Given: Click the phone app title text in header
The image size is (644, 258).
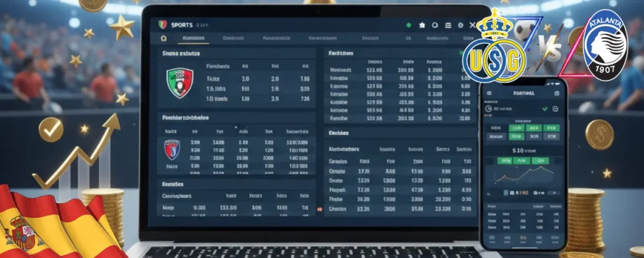Looking at the screenshot, I should coord(524,93).
